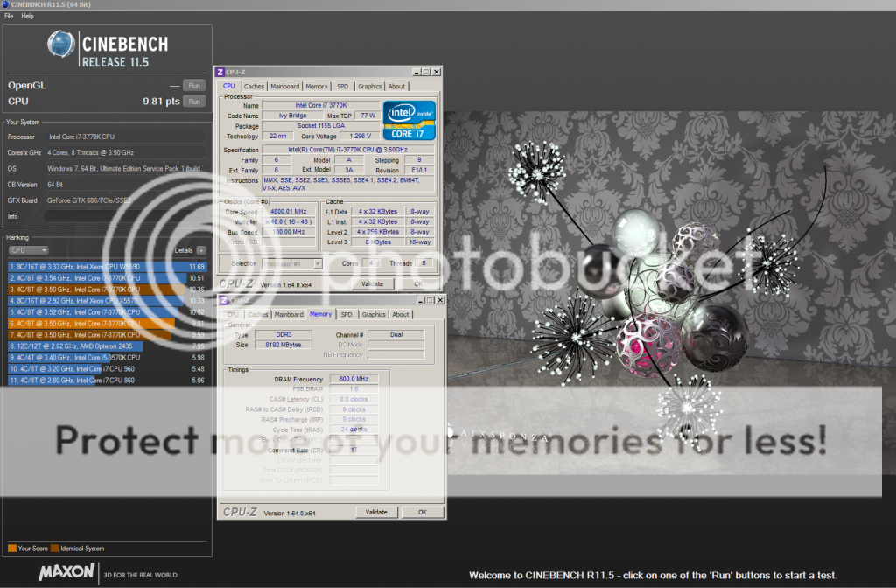896x588 pixels.
Task: Click the MAXON logo at bottom
Action: (x=66, y=574)
